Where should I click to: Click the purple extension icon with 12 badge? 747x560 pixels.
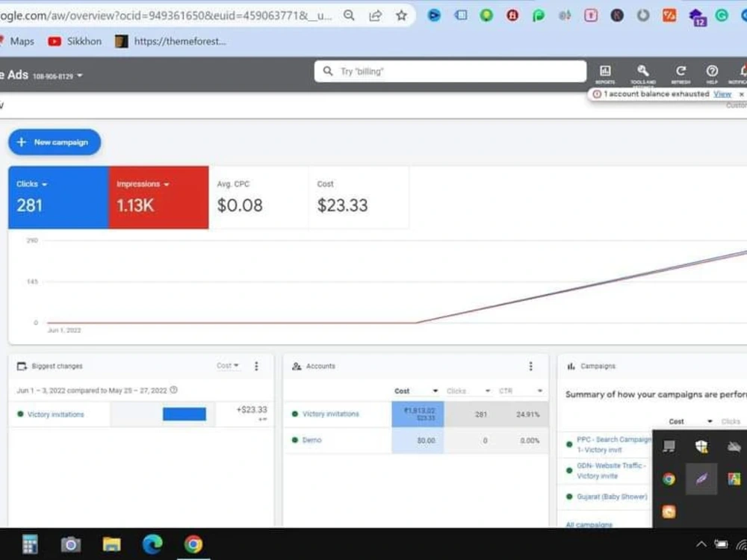[698, 17]
